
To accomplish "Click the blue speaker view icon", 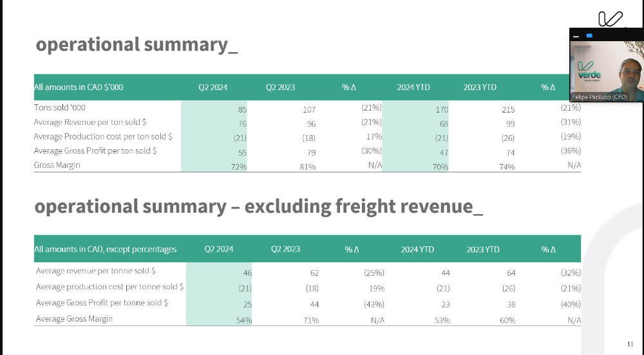I will coord(589,35).
